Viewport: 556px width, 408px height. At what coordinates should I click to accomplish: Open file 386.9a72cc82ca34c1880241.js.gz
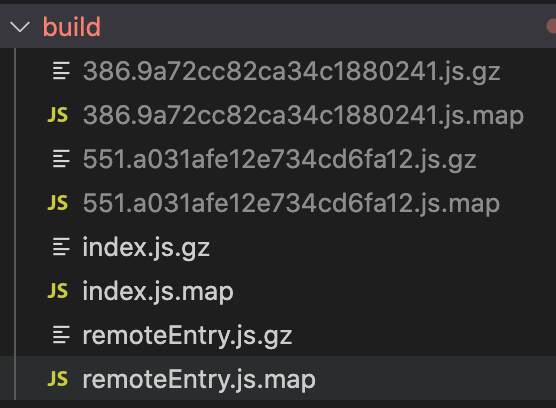[291, 72]
